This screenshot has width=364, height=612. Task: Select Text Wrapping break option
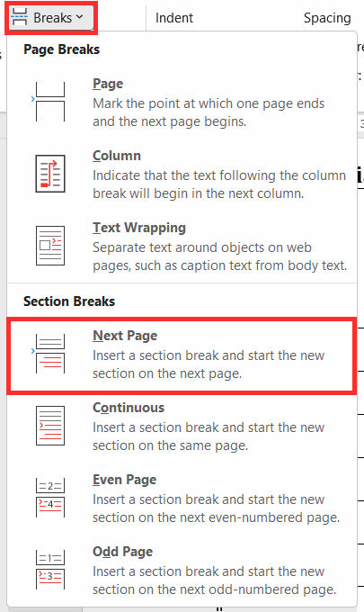[x=182, y=246]
